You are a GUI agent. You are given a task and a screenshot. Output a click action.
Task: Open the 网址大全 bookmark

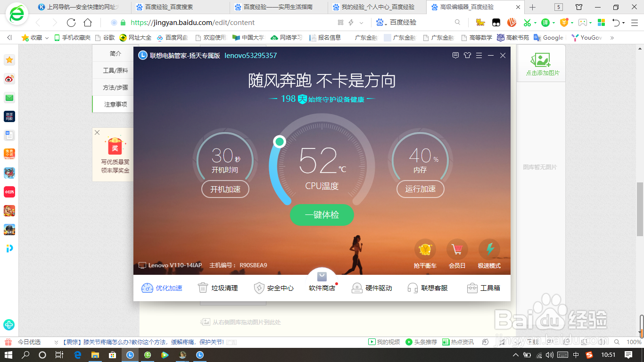[x=136, y=38]
